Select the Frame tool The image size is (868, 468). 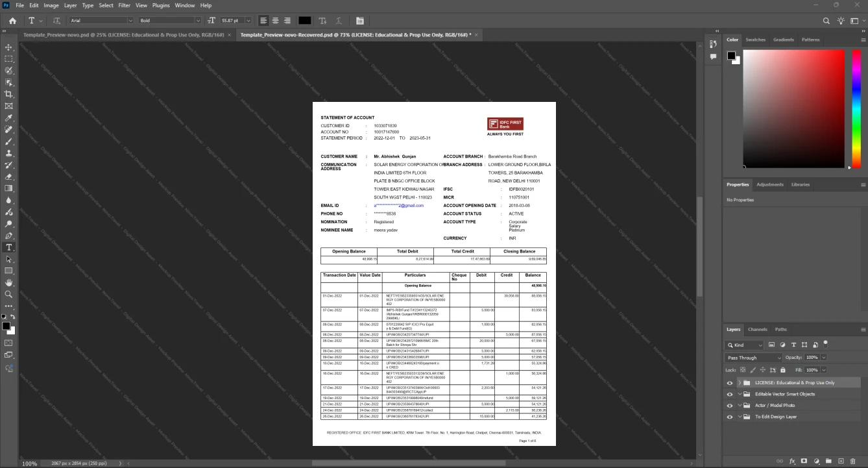pyautogui.click(x=9, y=106)
